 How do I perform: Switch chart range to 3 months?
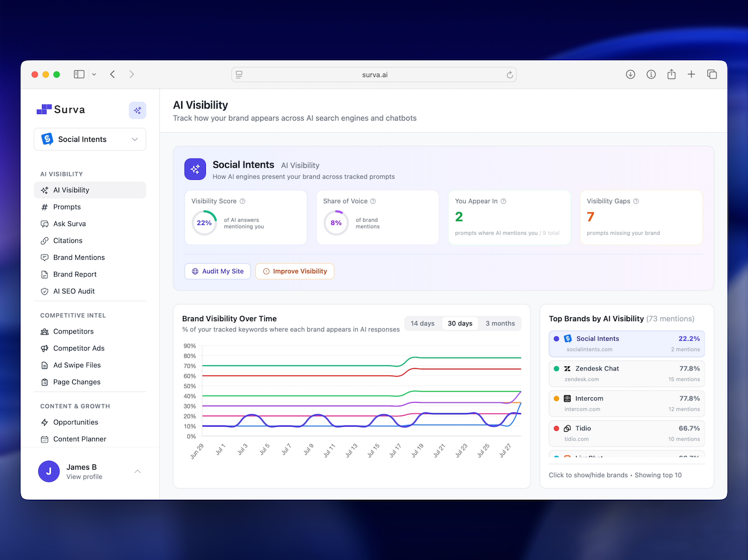pos(500,323)
